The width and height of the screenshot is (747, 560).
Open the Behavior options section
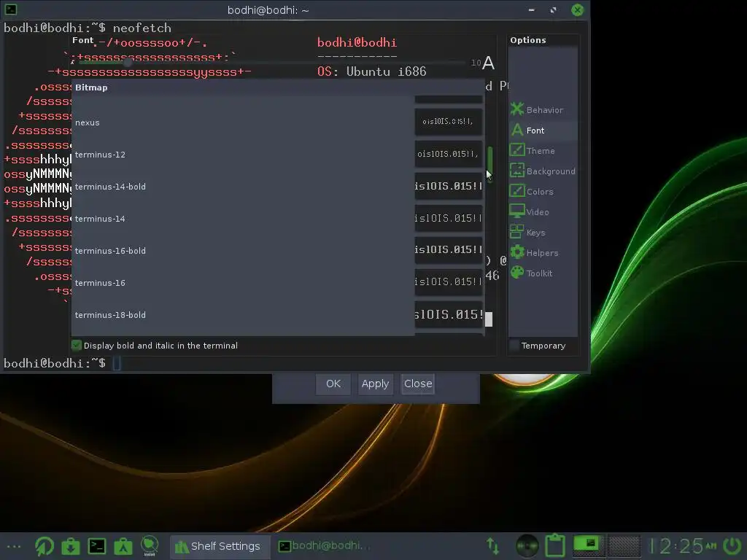(543, 109)
